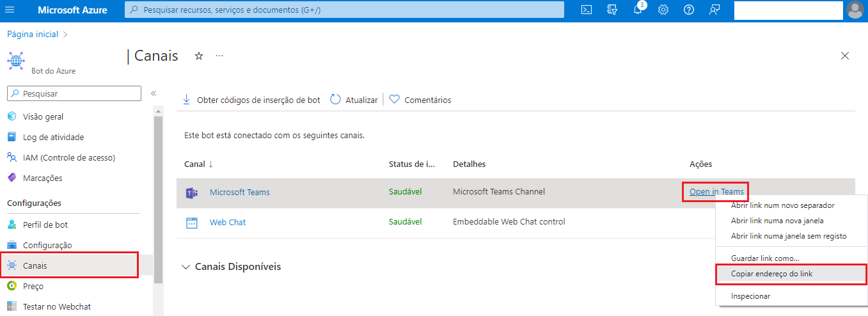The height and width of the screenshot is (316, 868).
Task: Click Saudável status for Web Chat
Action: 406,221
